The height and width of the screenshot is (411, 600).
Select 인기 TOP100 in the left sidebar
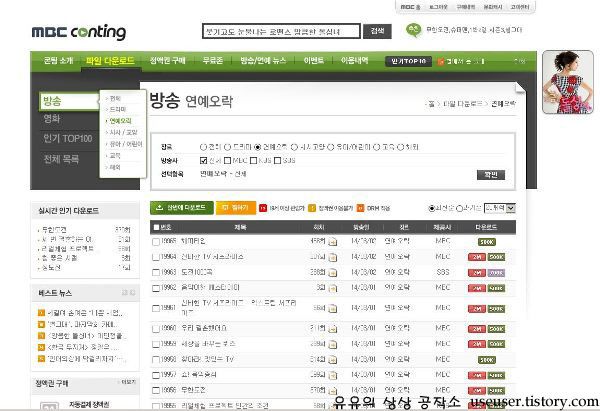coord(67,139)
